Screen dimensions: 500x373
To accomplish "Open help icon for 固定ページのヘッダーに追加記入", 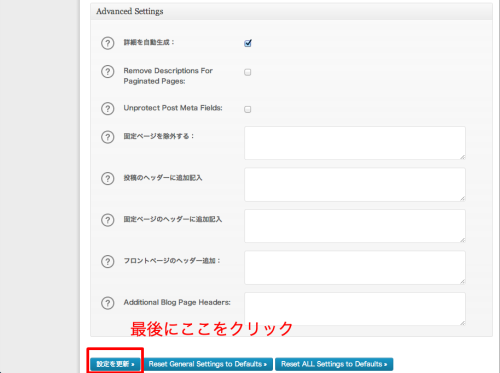I will (107, 220).
